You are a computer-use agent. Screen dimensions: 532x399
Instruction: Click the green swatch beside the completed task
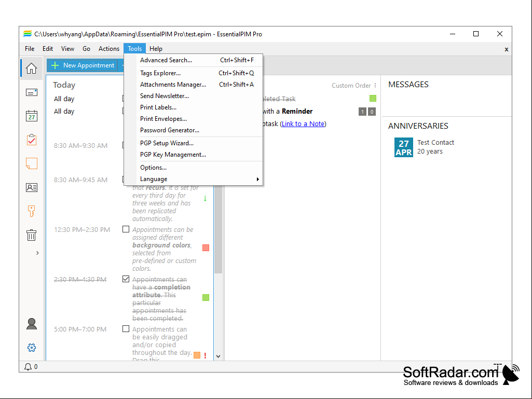[373, 99]
